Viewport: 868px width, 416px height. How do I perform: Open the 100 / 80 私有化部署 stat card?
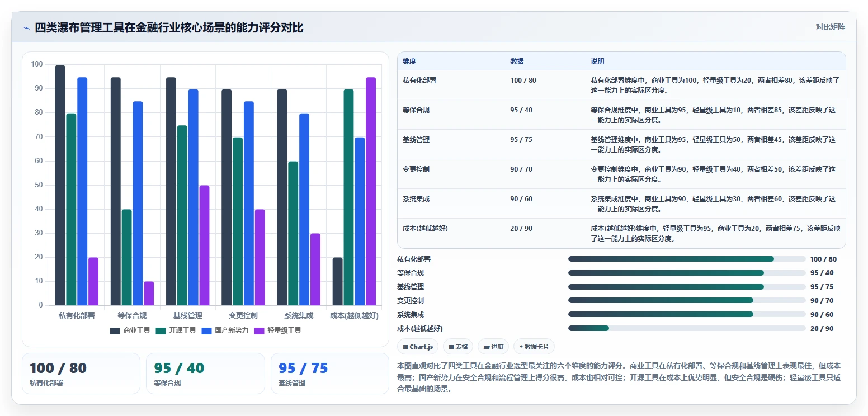(81, 374)
